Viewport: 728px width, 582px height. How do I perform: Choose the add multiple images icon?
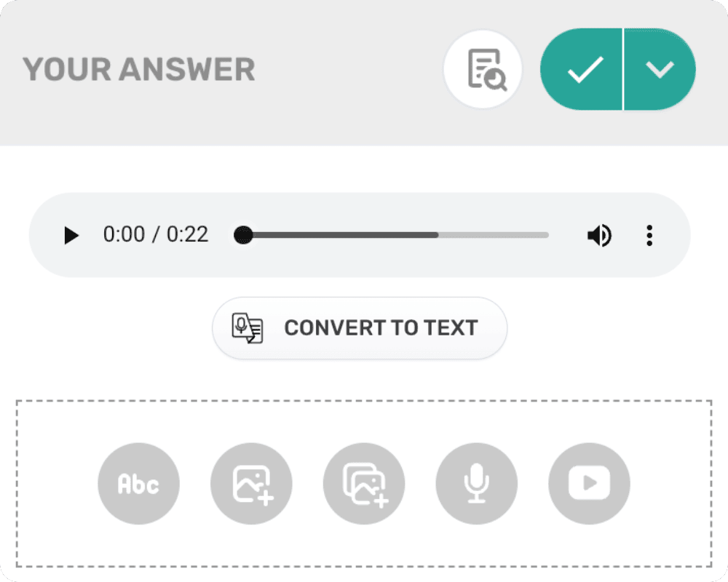(364, 484)
